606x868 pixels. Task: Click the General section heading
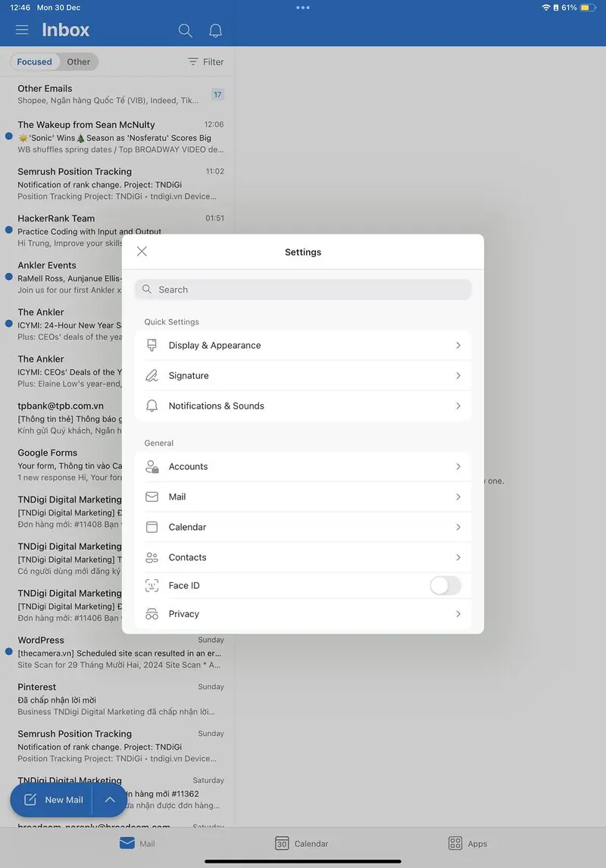click(158, 443)
